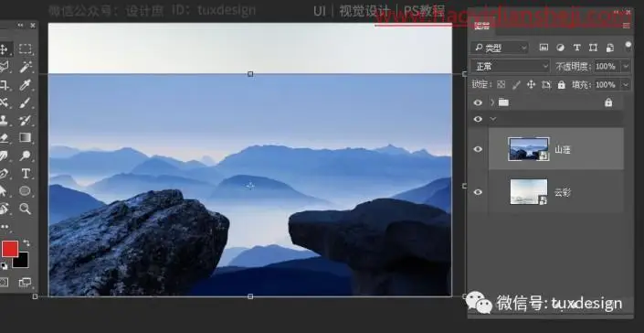This screenshot has height=333, width=644.
Task: Select the Type tool
Action: click(x=26, y=174)
